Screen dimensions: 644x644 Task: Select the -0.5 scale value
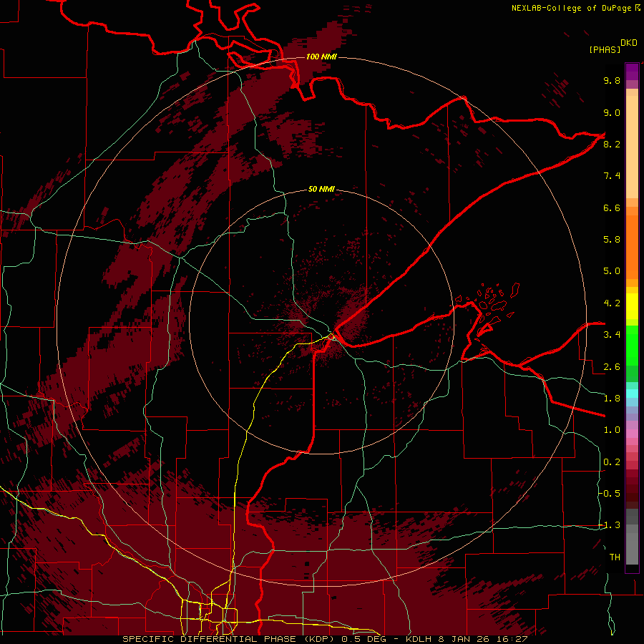609,494
